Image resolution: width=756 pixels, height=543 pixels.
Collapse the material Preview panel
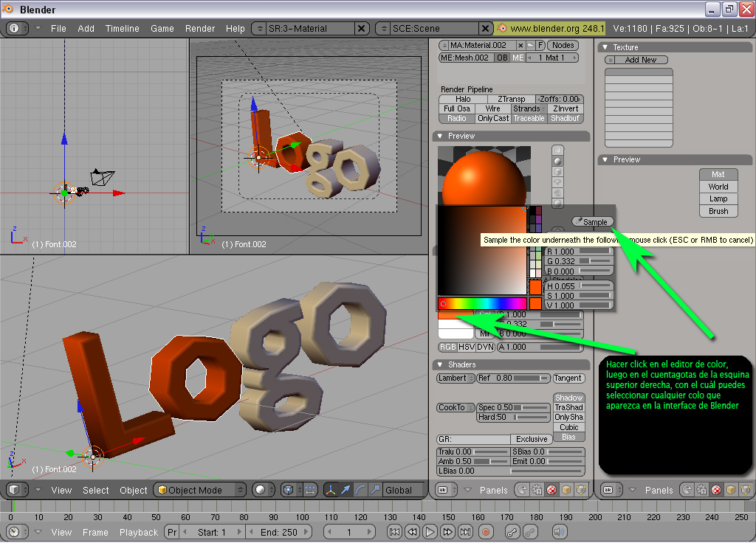[440, 136]
